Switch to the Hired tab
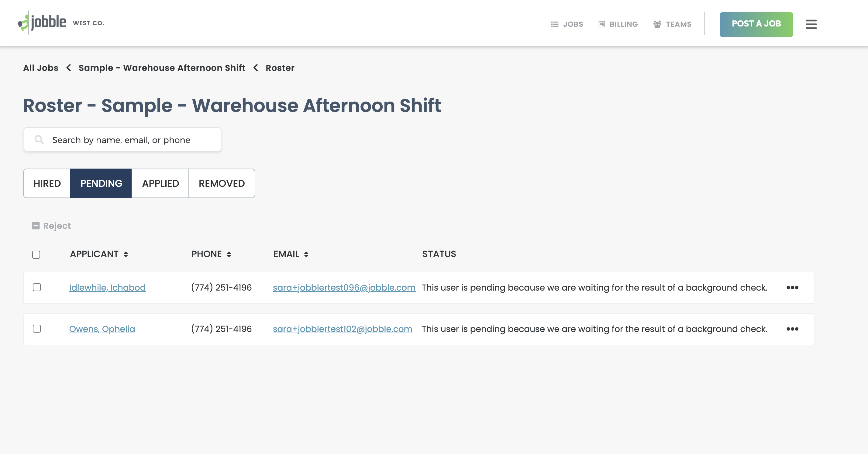868x454 pixels. click(47, 183)
